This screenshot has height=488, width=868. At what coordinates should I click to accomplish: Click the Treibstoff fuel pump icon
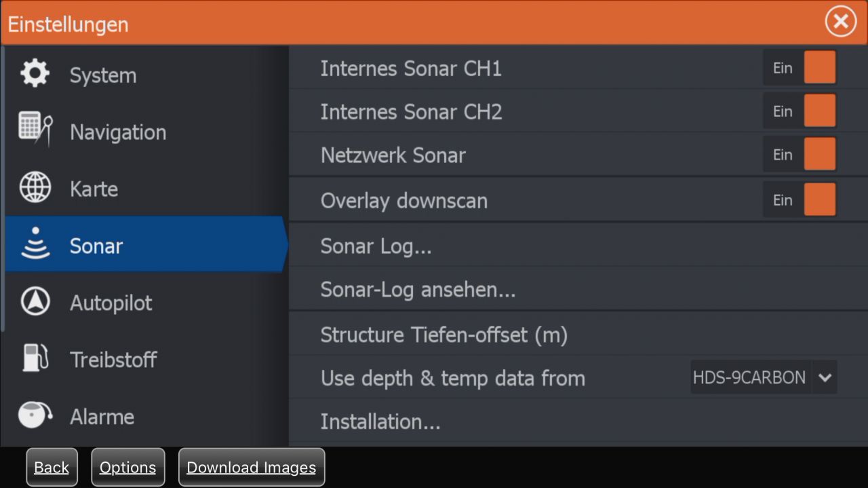[x=35, y=358]
